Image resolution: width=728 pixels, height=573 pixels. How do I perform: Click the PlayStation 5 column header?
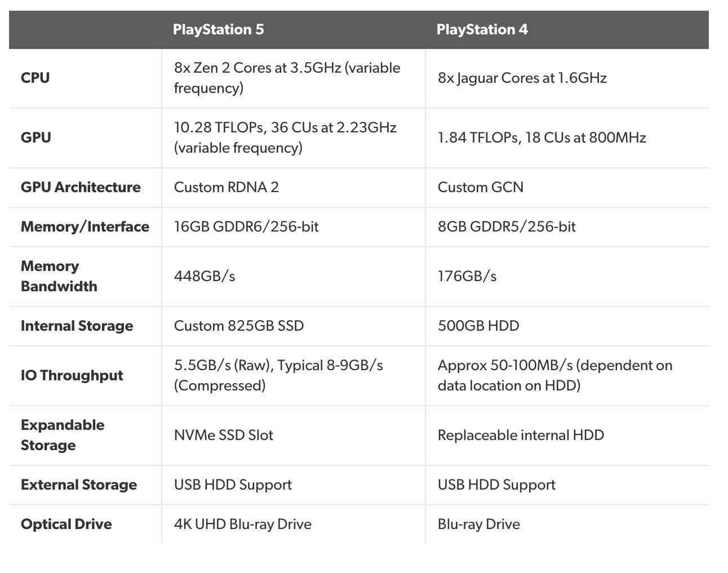click(218, 29)
